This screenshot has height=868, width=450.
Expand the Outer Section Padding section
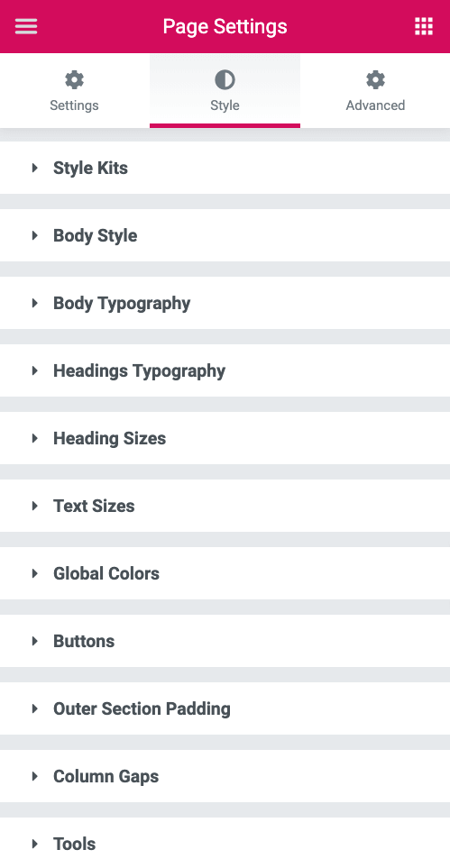225,708
